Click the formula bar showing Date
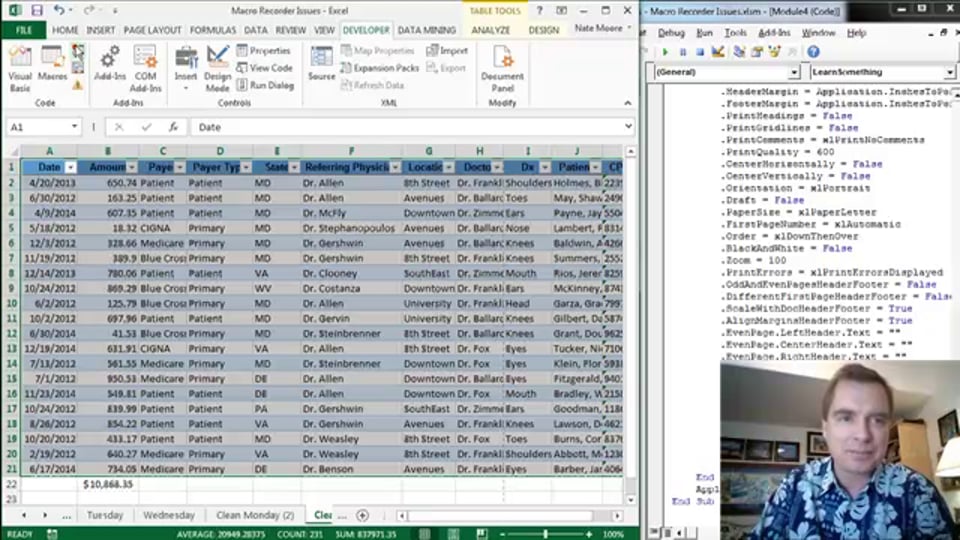Viewport: 960px width, 540px height. click(407, 127)
